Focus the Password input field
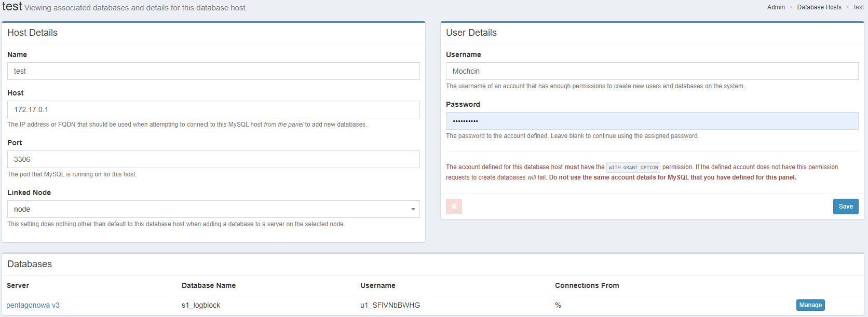Viewport: 868px width, 317px height. pos(652,121)
